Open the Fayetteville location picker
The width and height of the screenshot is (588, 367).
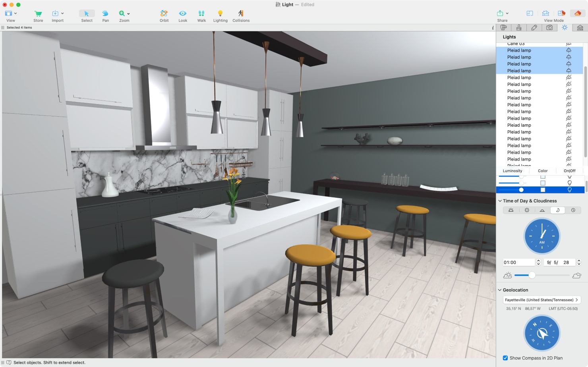[542, 300]
